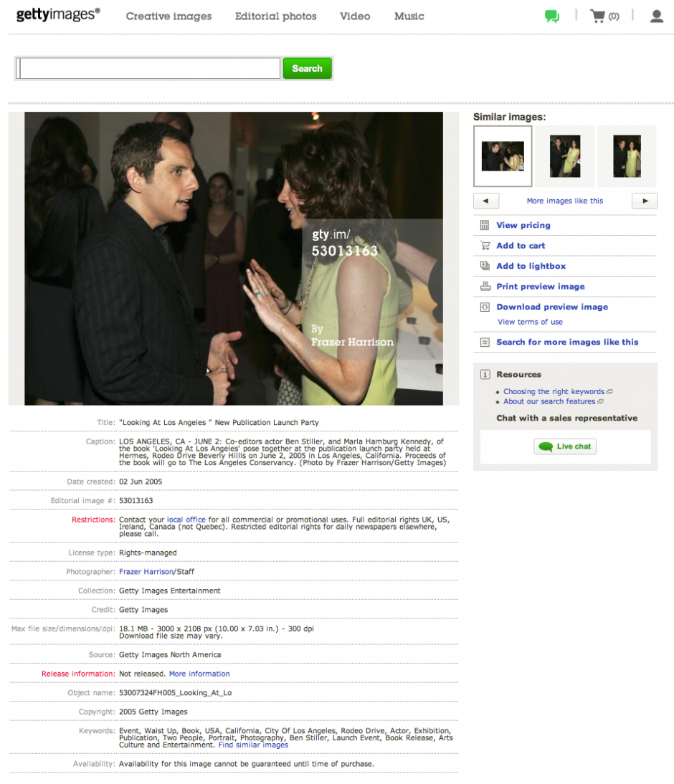Go to next similar images arrow
Viewport: 674px width, 784px height.
tap(645, 201)
